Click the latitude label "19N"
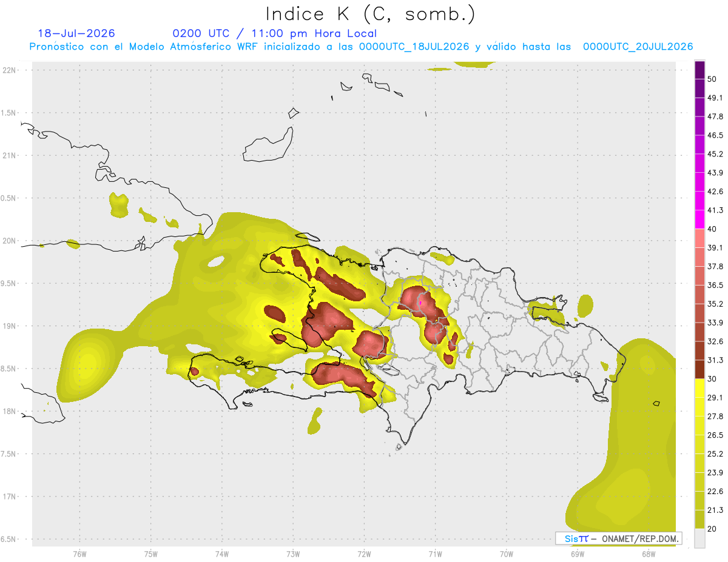 click(x=10, y=326)
